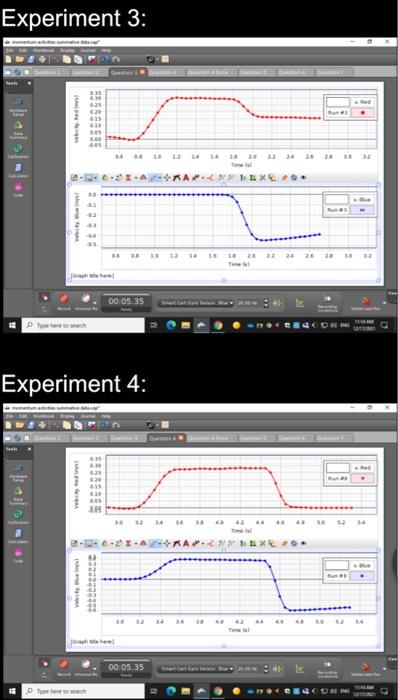The image size is (398, 700).
Task: Click blue Run #8 symbol swatch in Experiment 4 legend
Action: coord(362,576)
